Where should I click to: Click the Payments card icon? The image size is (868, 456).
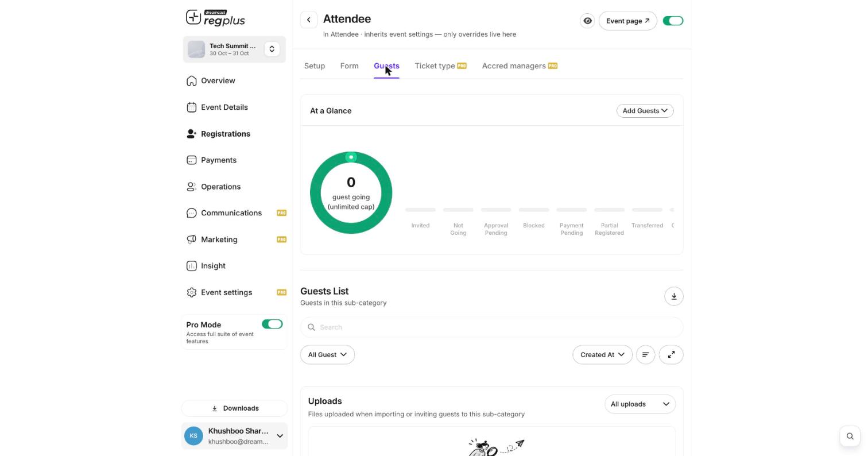192,160
